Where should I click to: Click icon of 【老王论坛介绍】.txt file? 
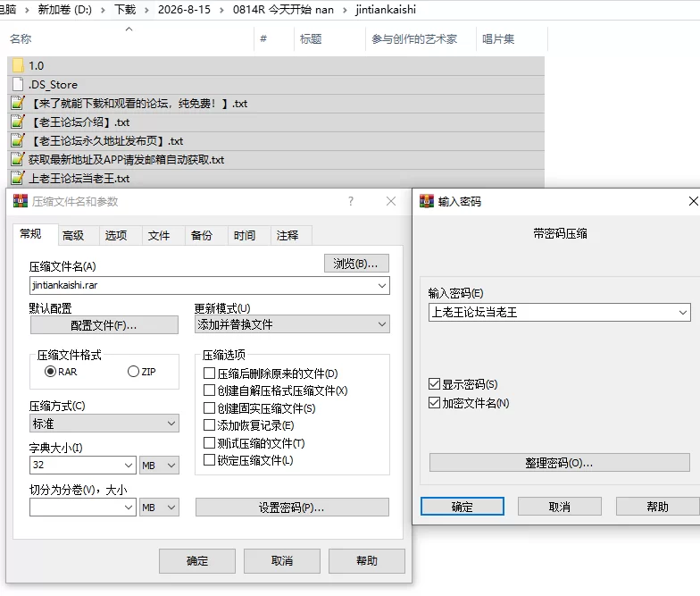[x=18, y=122]
